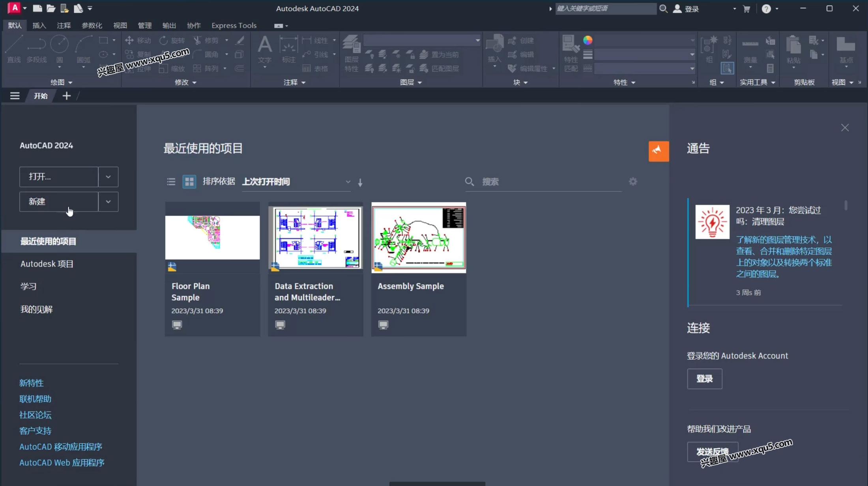Click the Trim (修剪) tool

206,40
